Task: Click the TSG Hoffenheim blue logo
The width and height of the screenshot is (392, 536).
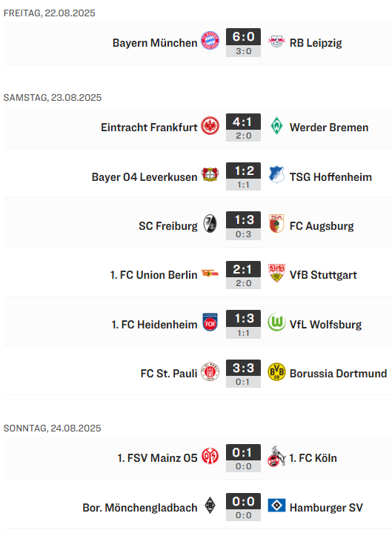Action: pos(276,175)
